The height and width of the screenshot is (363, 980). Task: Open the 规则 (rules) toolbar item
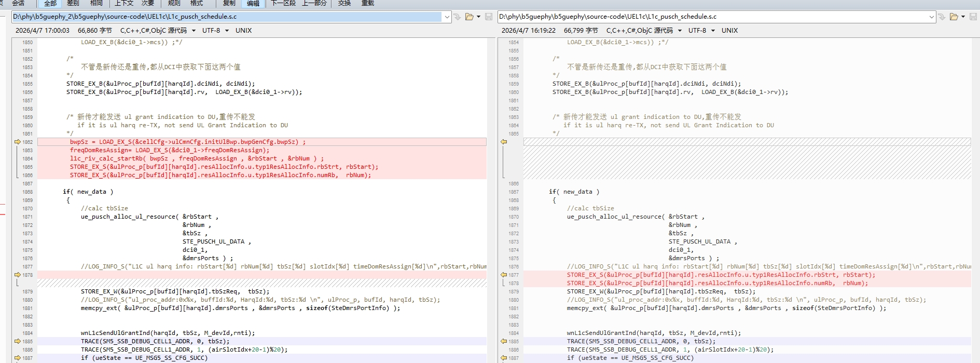pyautogui.click(x=174, y=3)
